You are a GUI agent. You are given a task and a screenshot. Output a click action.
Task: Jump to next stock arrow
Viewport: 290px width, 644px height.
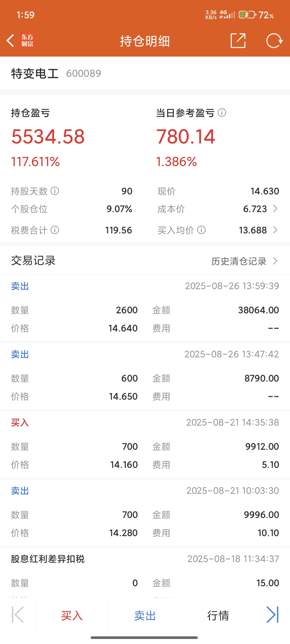tap(272, 615)
